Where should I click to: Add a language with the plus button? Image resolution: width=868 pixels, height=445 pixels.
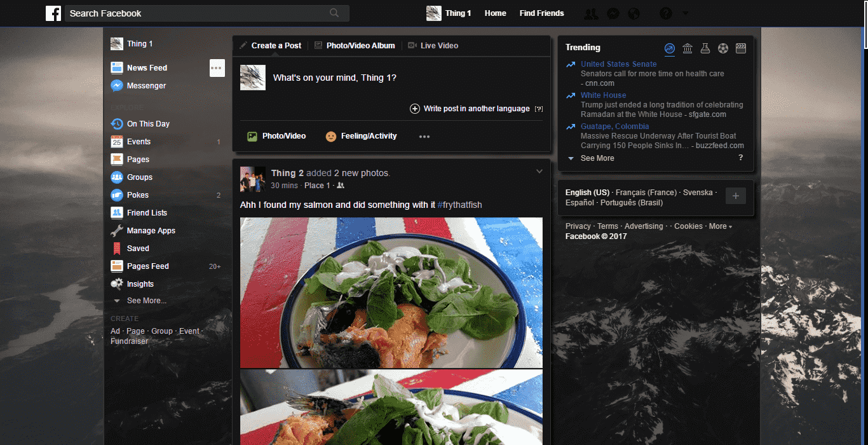click(x=736, y=196)
